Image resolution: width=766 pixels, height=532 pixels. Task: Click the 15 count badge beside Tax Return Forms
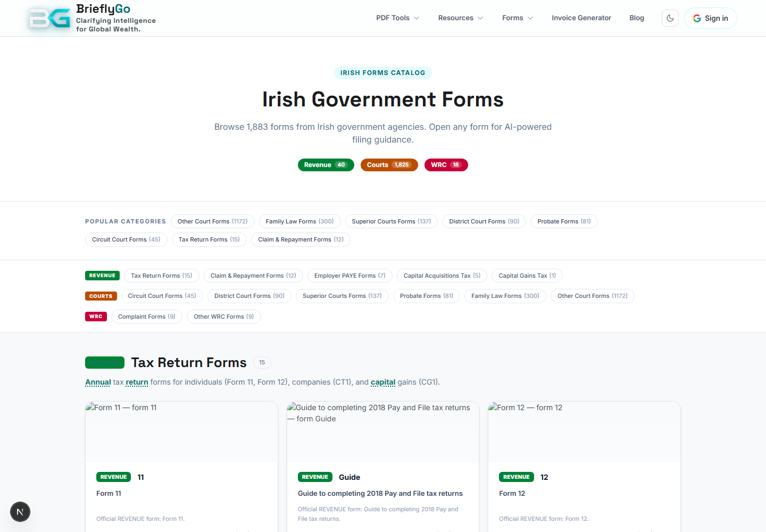[x=262, y=363]
